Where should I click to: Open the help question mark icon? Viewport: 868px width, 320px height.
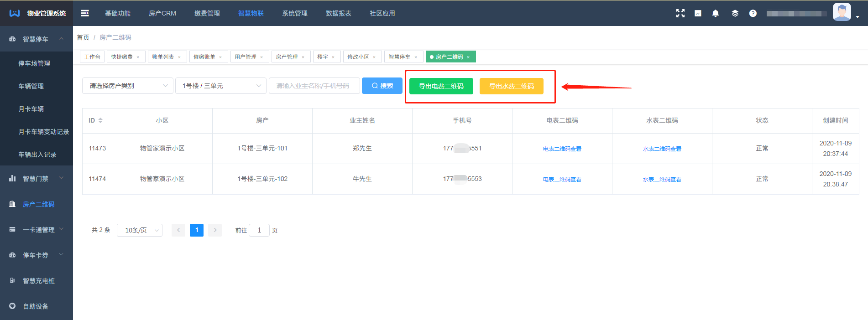pos(753,13)
